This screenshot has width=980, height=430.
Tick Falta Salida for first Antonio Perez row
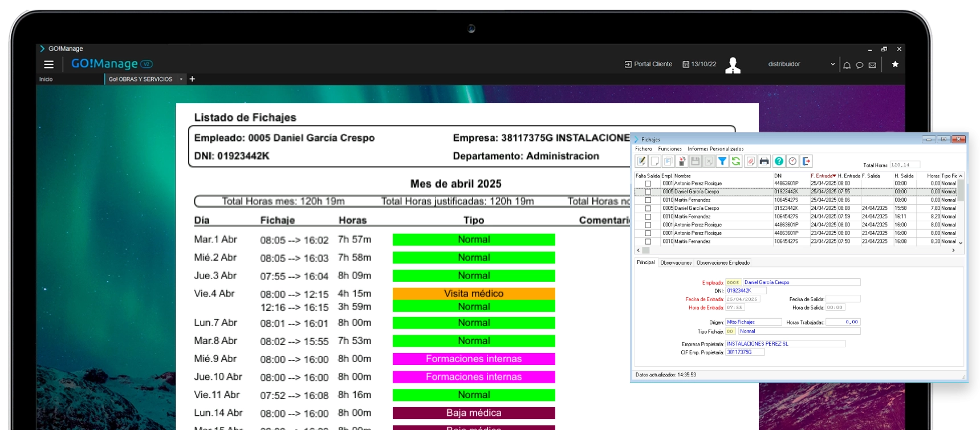click(x=648, y=184)
